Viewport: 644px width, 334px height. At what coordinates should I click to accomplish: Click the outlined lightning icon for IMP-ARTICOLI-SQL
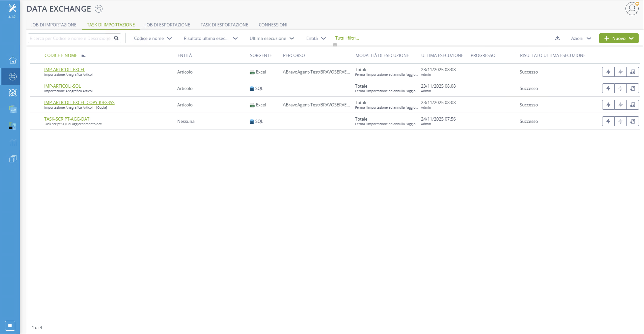click(620, 88)
